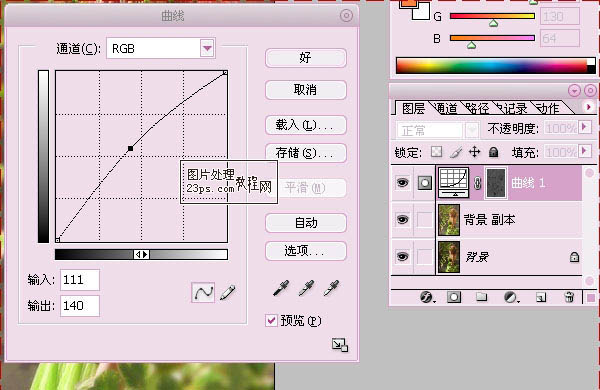
Task: Choose the pencil curve drawing tool
Action: (x=228, y=292)
